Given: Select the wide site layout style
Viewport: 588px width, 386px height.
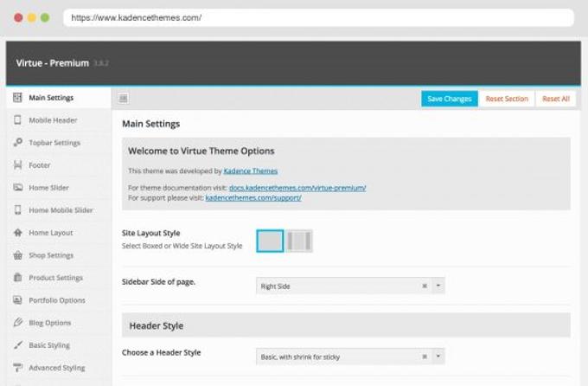Looking at the screenshot, I should click(x=299, y=241).
